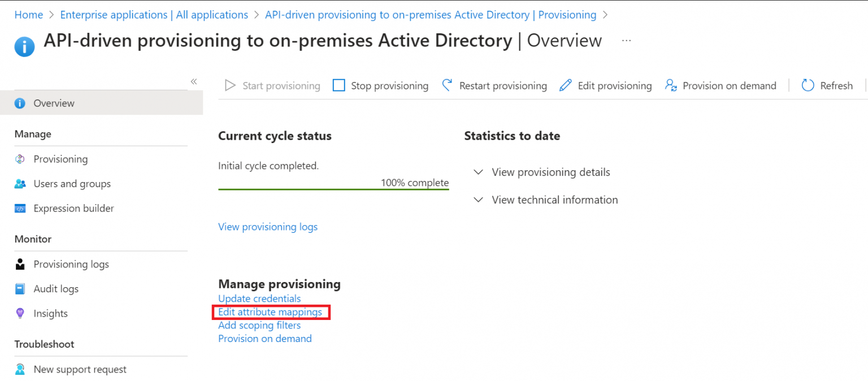
Task: Refresh the overview using the refresh icon
Action: point(806,85)
